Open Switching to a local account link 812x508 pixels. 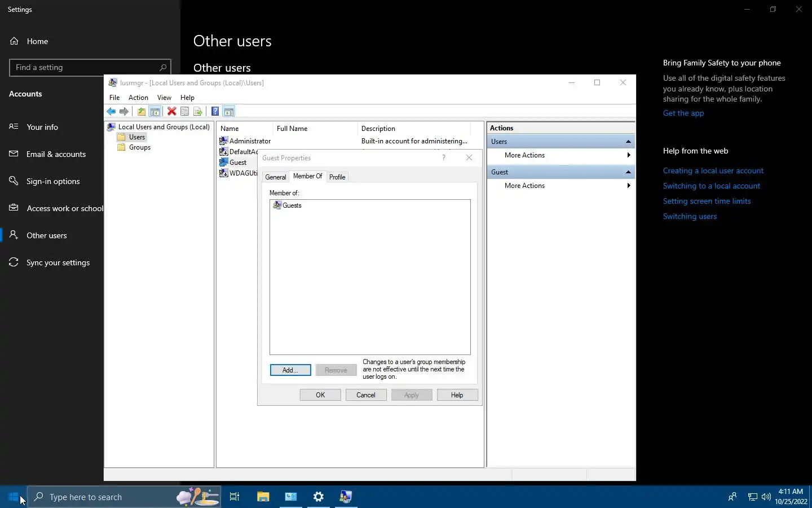(x=712, y=186)
